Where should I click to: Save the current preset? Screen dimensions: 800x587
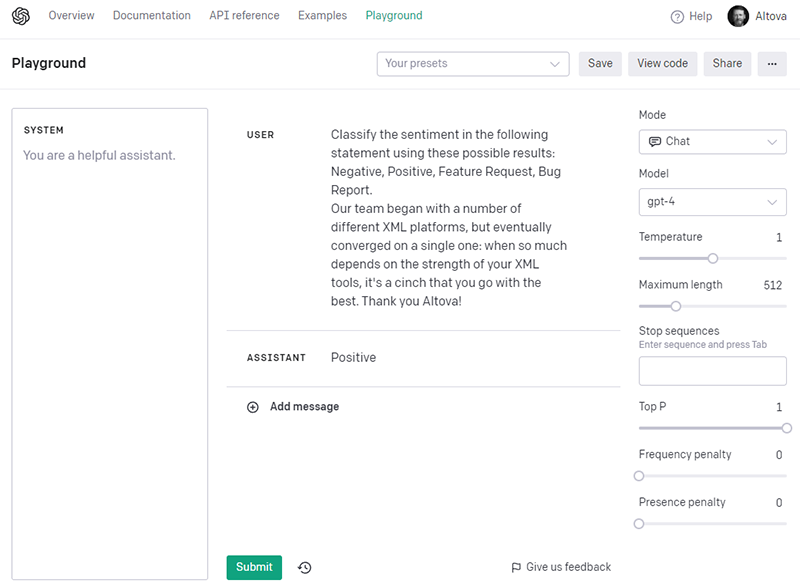point(600,63)
